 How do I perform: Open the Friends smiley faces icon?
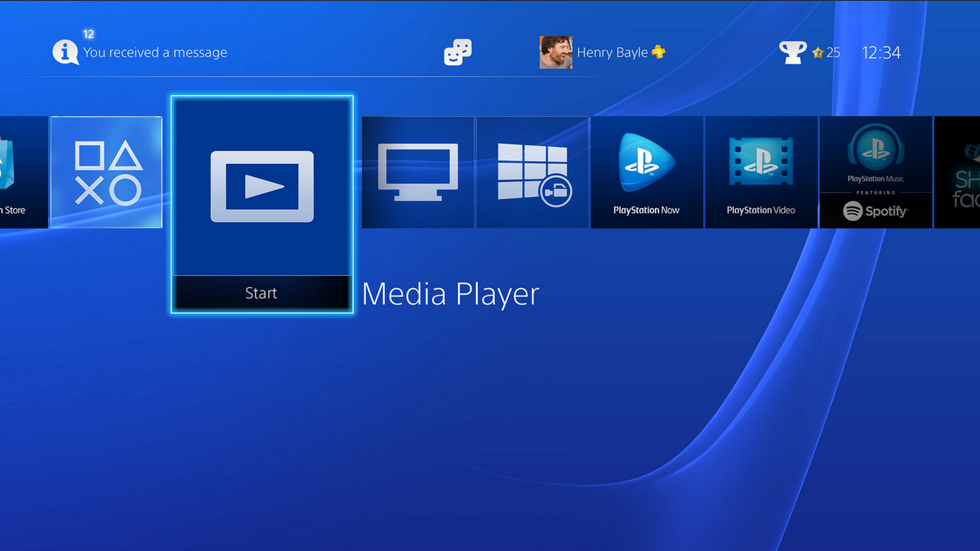(457, 52)
